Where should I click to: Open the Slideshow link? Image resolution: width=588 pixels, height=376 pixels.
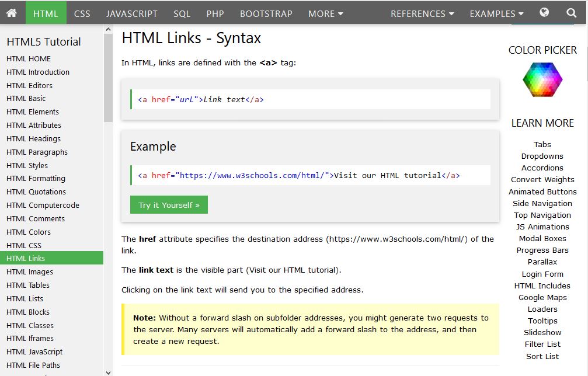pyautogui.click(x=542, y=332)
